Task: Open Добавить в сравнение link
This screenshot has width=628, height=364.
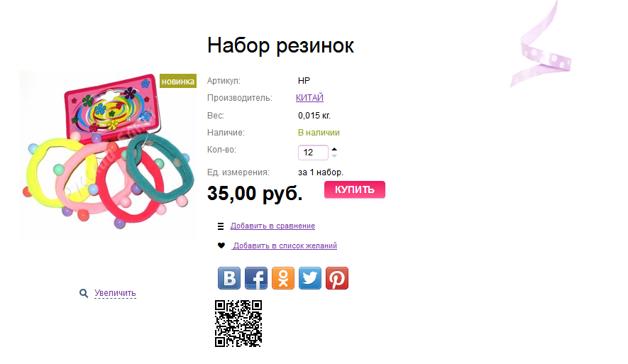Action: (x=272, y=226)
